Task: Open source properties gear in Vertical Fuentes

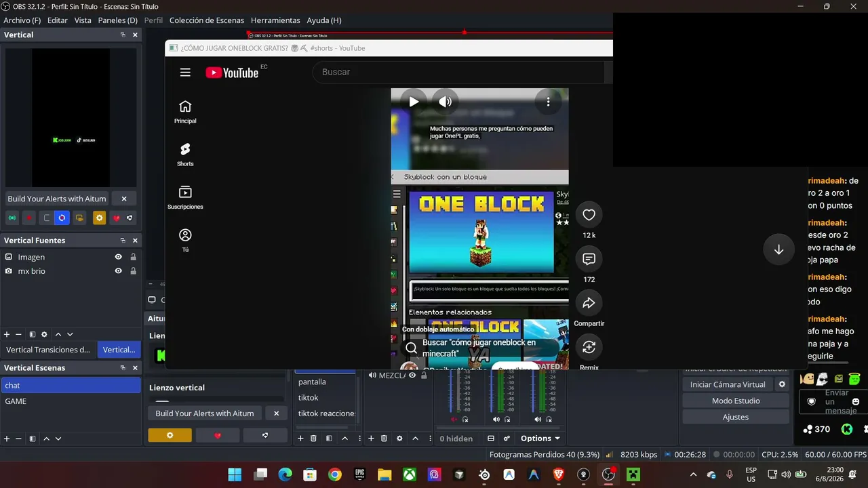Action: (44, 334)
